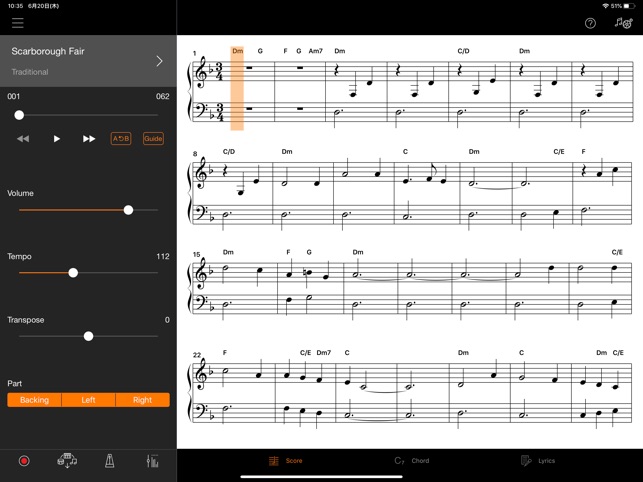This screenshot has height=482, width=643.
Task: Toggle the Left hand part
Action: pyautogui.click(x=89, y=400)
